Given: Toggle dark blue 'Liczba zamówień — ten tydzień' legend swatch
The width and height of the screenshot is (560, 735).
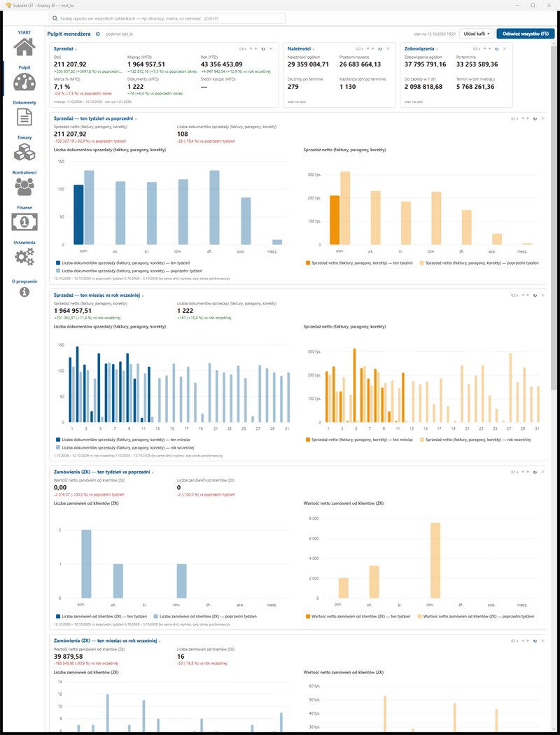Looking at the screenshot, I should (58, 617).
